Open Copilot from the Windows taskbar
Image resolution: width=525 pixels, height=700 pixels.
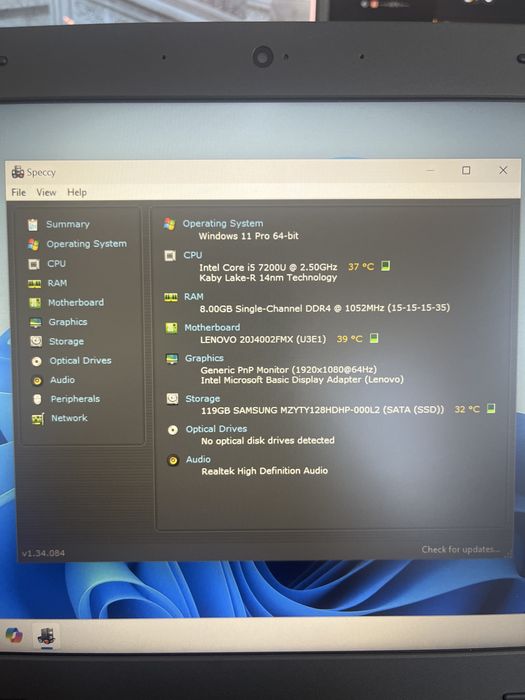click(14, 635)
